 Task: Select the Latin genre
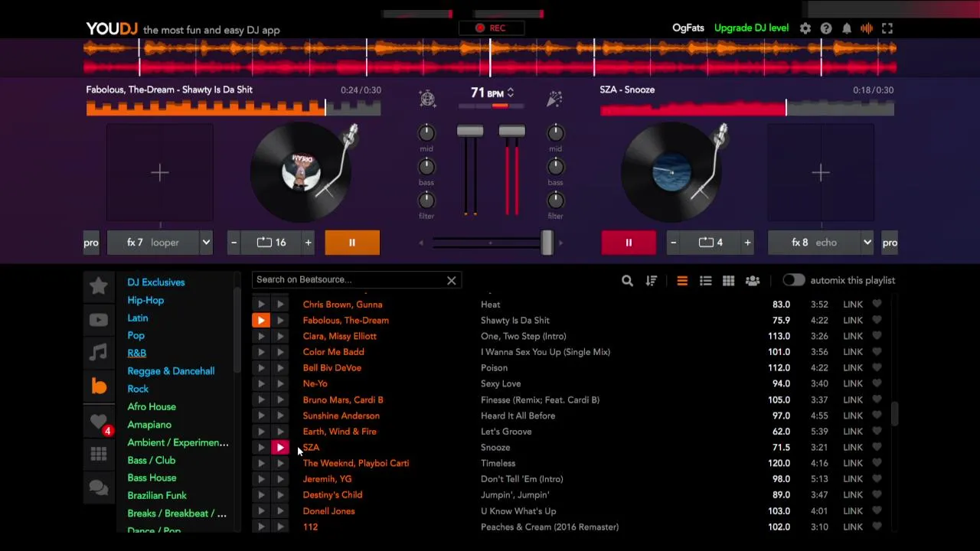(138, 318)
